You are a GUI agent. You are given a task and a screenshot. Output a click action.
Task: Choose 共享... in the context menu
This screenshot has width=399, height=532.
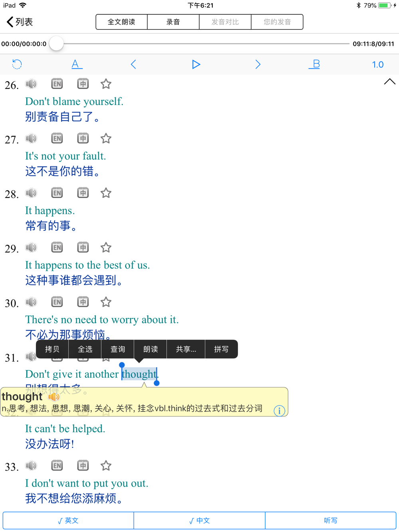tap(186, 349)
